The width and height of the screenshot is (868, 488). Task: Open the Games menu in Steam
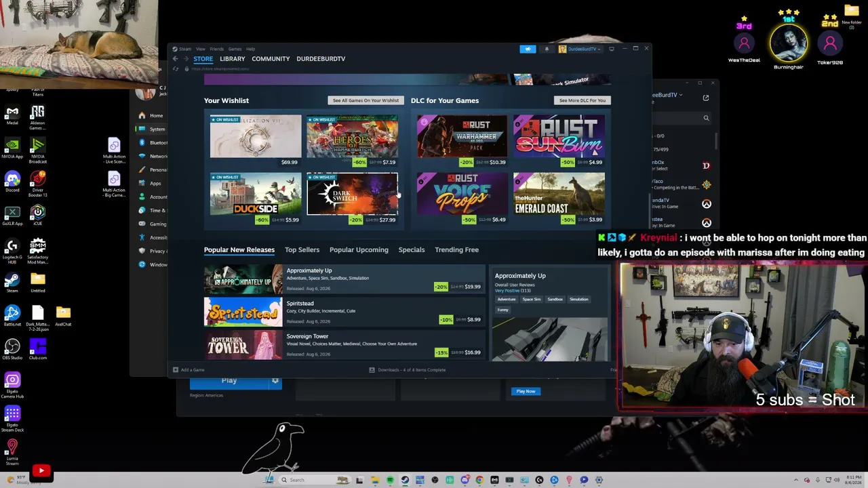point(235,49)
